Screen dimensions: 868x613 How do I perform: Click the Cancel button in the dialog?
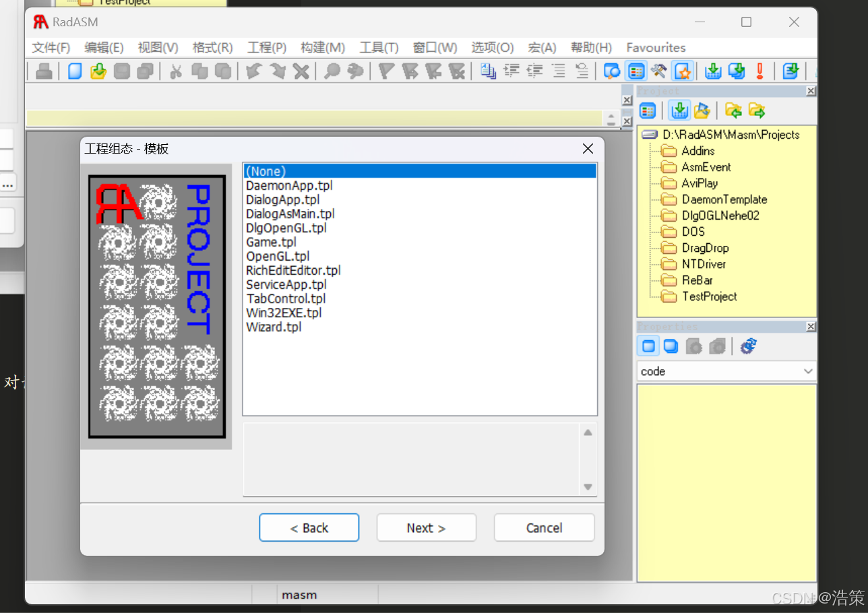coord(545,527)
